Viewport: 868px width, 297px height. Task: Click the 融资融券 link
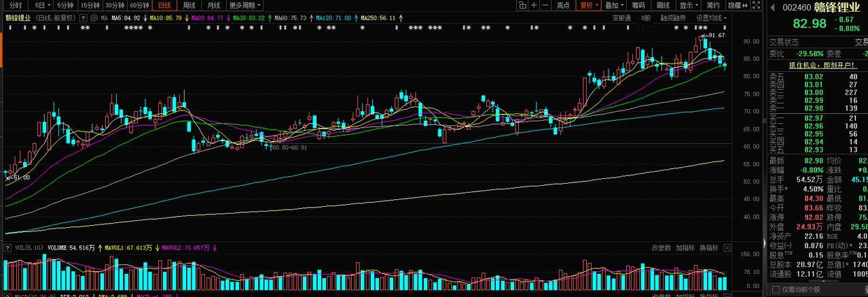tap(673, 18)
